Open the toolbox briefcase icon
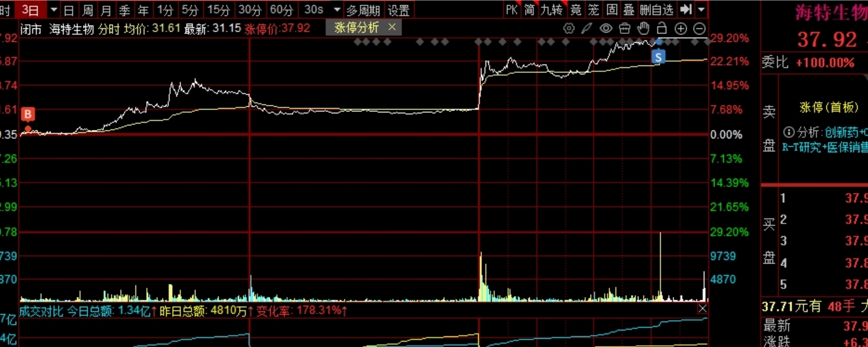Image resolution: width=868 pixels, height=347 pixels. [624, 28]
